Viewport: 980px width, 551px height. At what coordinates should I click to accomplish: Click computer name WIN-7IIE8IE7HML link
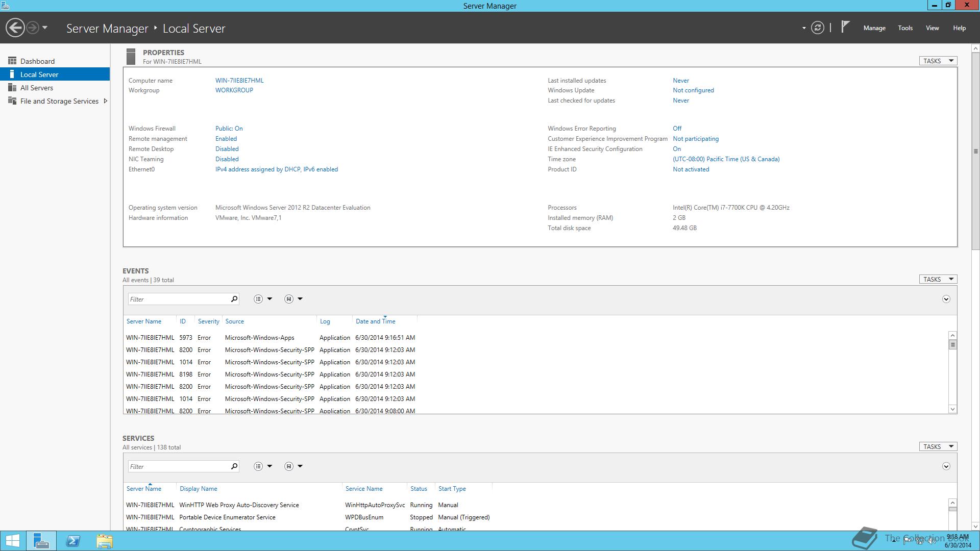click(x=239, y=81)
